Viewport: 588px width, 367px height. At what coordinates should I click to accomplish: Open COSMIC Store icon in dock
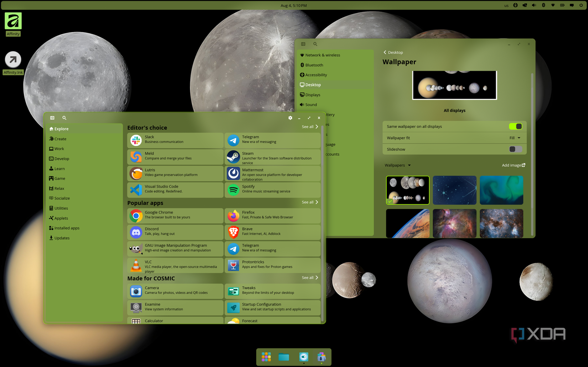coord(321,357)
